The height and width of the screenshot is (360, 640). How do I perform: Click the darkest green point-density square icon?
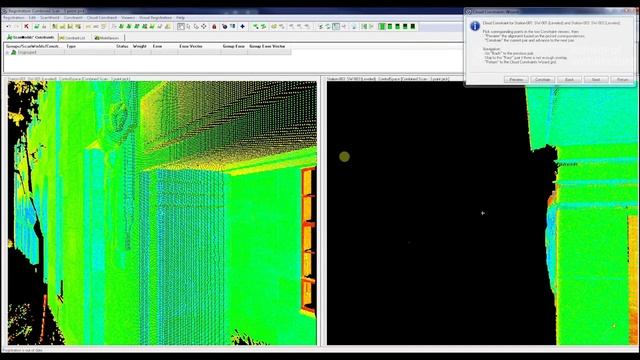click(x=413, y=27)
